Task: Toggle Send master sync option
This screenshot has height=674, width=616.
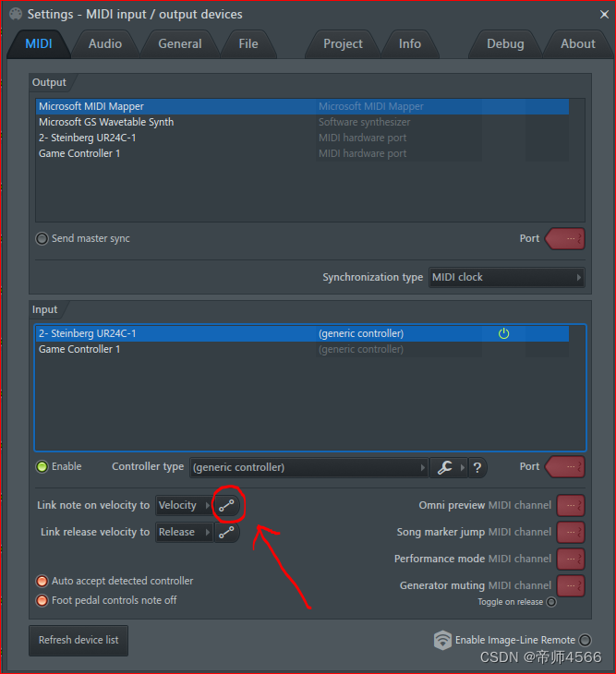Action: [42, 238]
